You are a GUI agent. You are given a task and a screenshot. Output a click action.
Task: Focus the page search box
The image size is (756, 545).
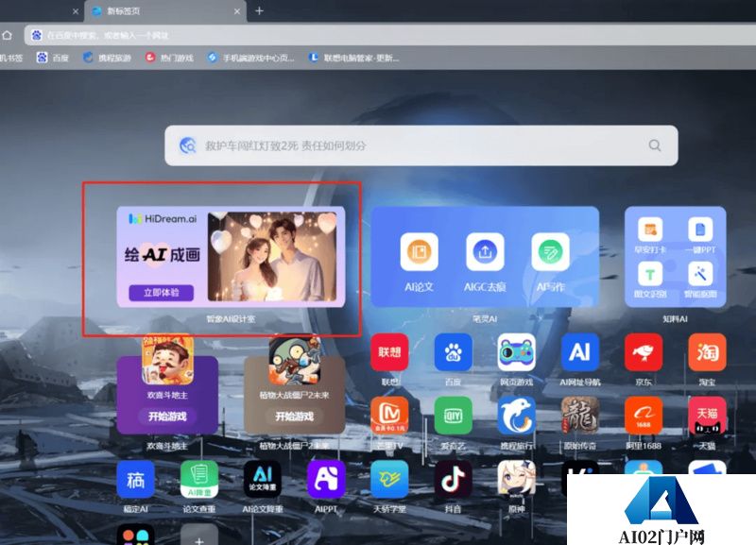(421, 145)
